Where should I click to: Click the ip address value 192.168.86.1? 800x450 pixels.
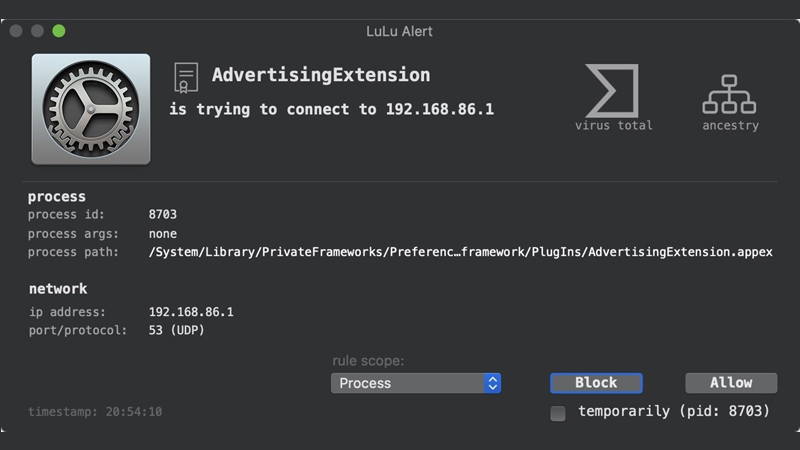pos(191,312)
